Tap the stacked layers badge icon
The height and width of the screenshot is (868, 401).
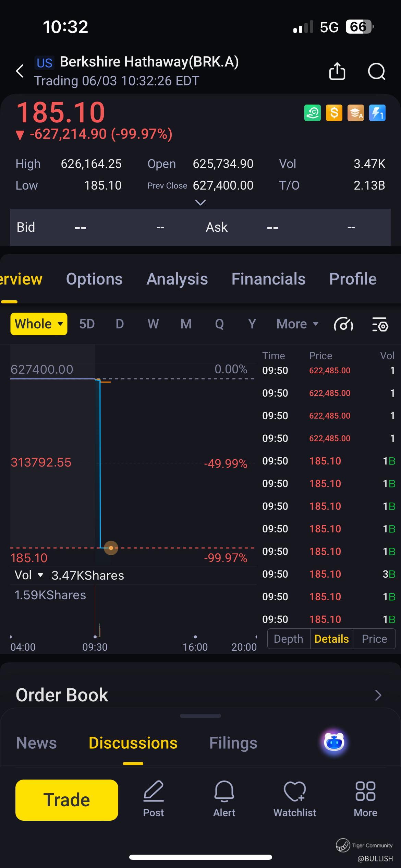point(356,113)
